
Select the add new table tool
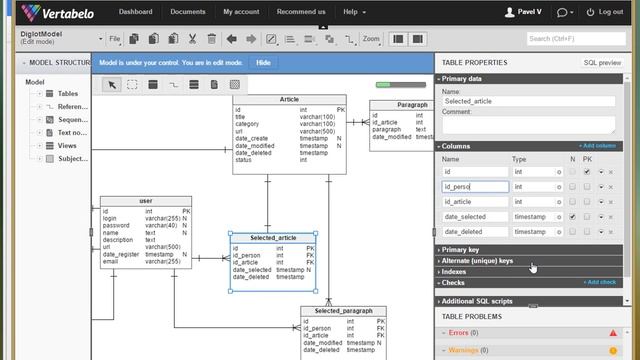click(x=153, y=84)
